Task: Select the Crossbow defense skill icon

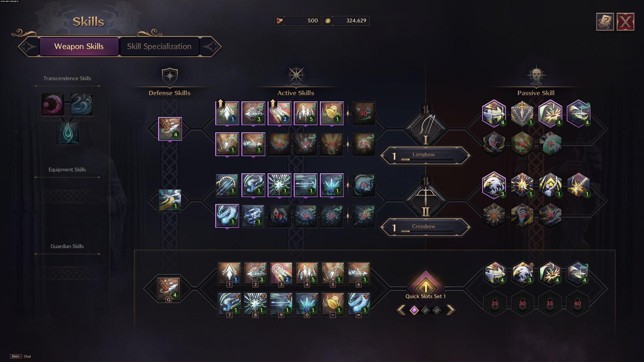Action: 170,201
